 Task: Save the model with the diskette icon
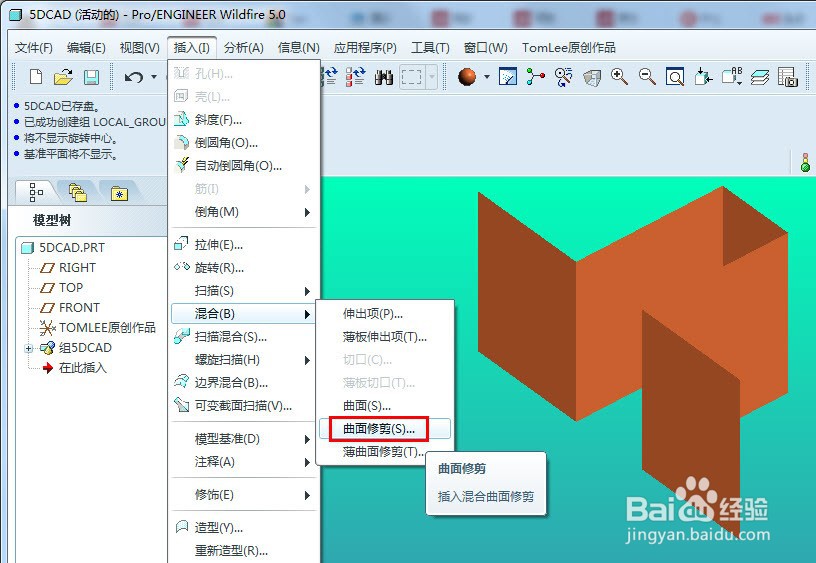pos(91,77)
